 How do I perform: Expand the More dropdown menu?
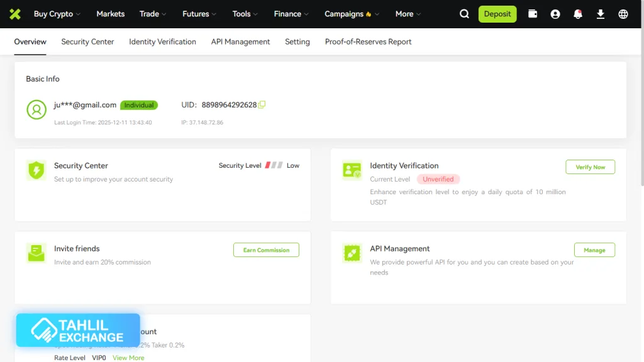pos(408,14)
